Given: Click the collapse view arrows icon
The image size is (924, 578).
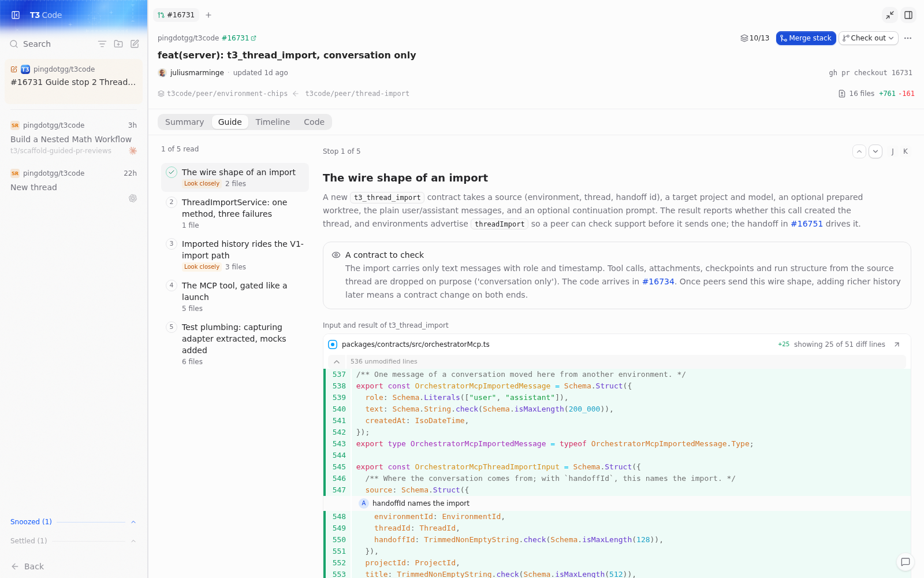Looking at the screenshot, I should pos(890,15).
